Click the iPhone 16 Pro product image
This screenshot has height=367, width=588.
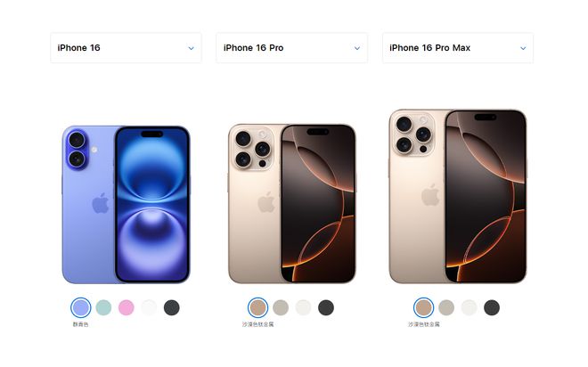[291, 204]
